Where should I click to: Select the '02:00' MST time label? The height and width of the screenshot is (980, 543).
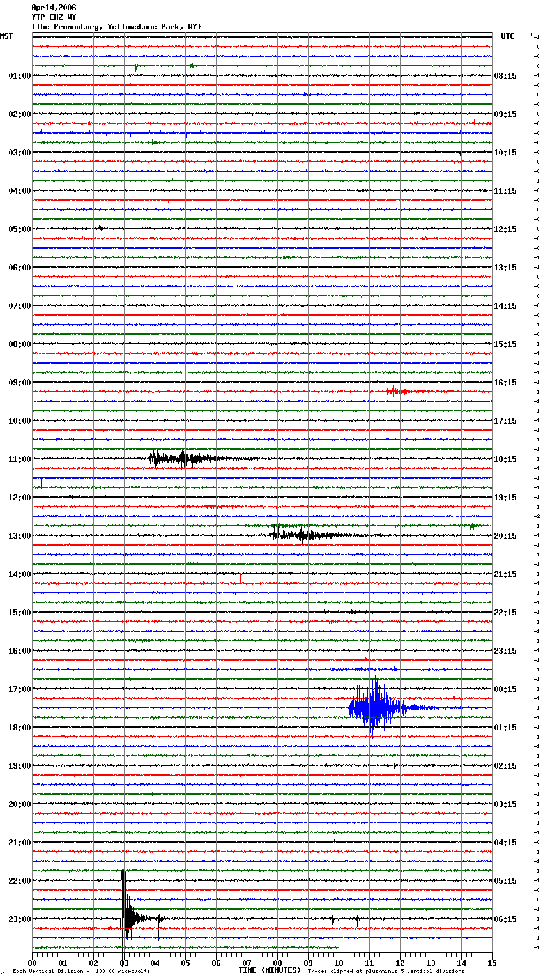[20, 114]
